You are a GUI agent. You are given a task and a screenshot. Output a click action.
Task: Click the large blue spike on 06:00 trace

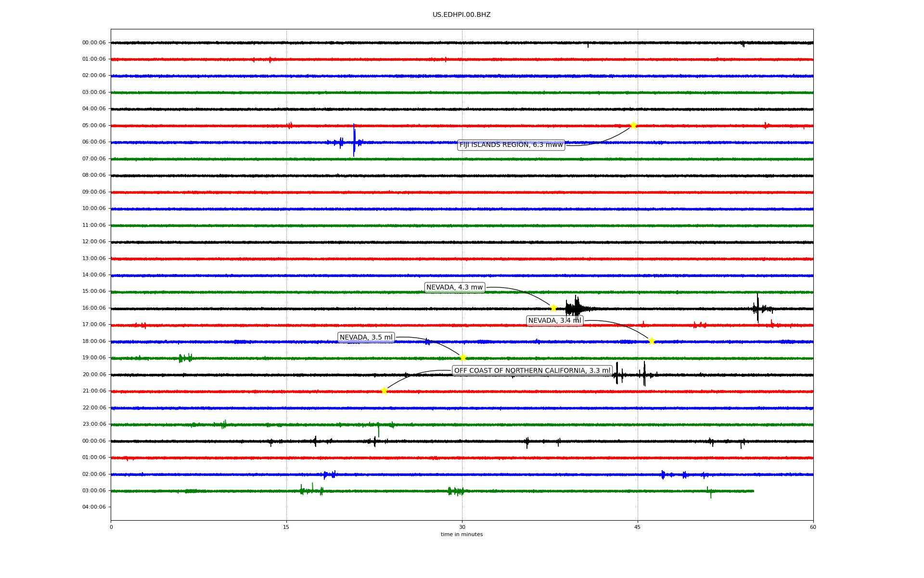354,140
